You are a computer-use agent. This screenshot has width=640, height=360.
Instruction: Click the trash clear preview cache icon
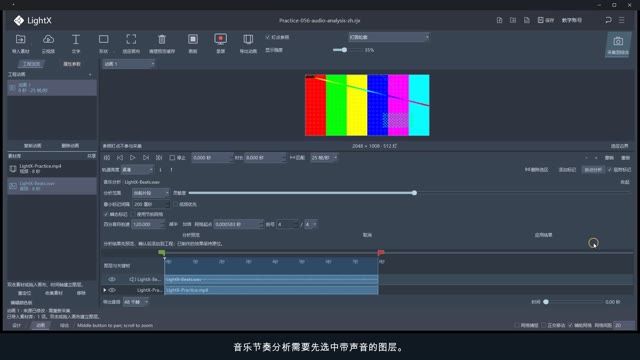point(162,39)
